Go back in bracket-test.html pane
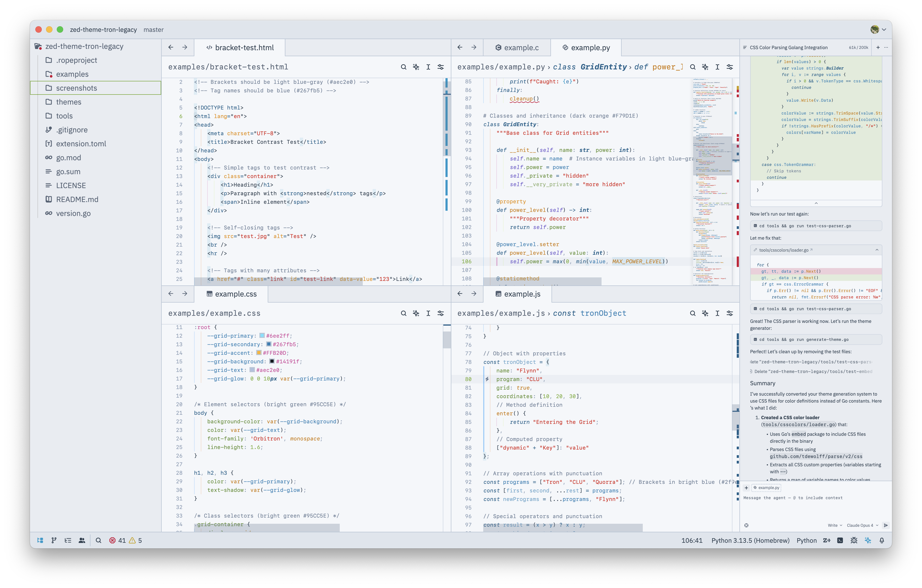This screenshot has height=588, width=922. (x=171, y=47)
